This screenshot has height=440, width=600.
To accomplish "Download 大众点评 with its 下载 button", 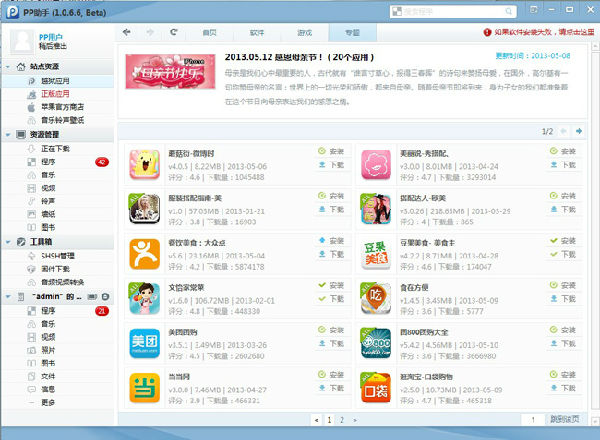I will point(331,254).
